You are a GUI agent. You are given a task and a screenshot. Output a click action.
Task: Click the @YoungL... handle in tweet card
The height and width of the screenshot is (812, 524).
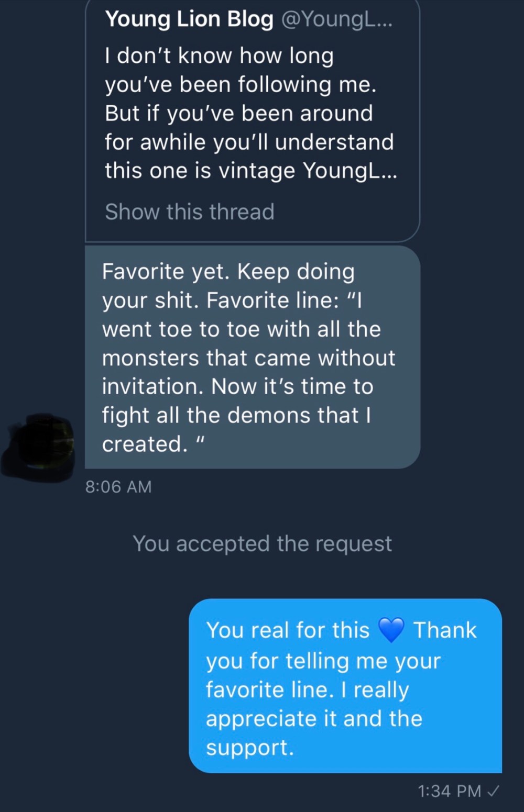coord(336,19)
